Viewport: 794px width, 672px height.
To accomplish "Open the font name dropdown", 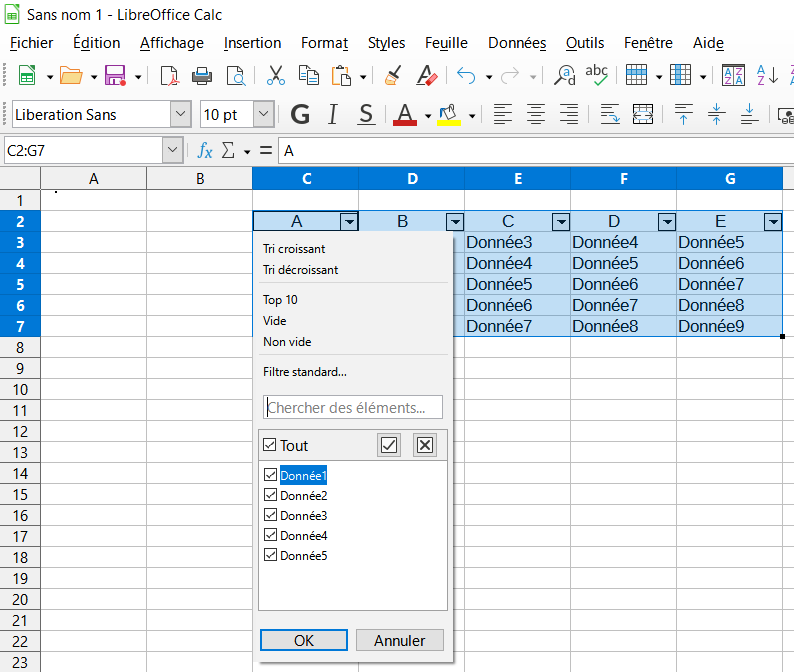I will tap(181, 114).
